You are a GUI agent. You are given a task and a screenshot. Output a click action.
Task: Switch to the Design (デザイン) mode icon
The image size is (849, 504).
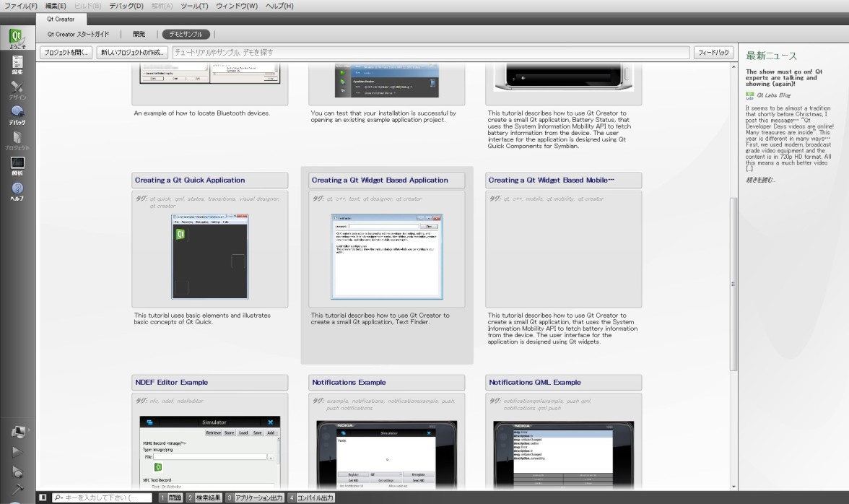coord(17,90)
